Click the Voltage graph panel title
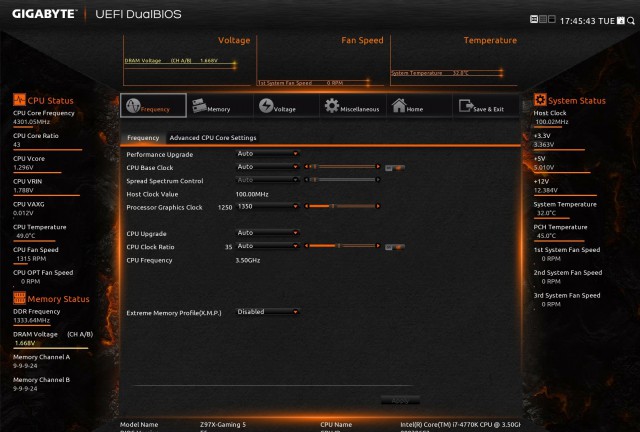 [x=234, y=40]
